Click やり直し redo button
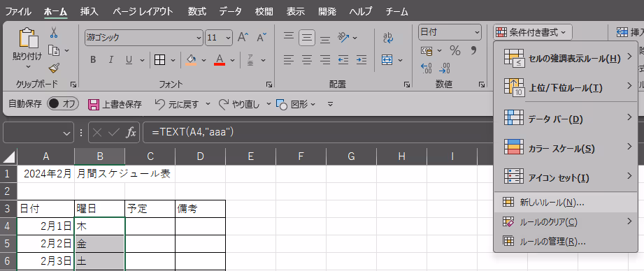This screenshot has width=644, height=271. 239,104
